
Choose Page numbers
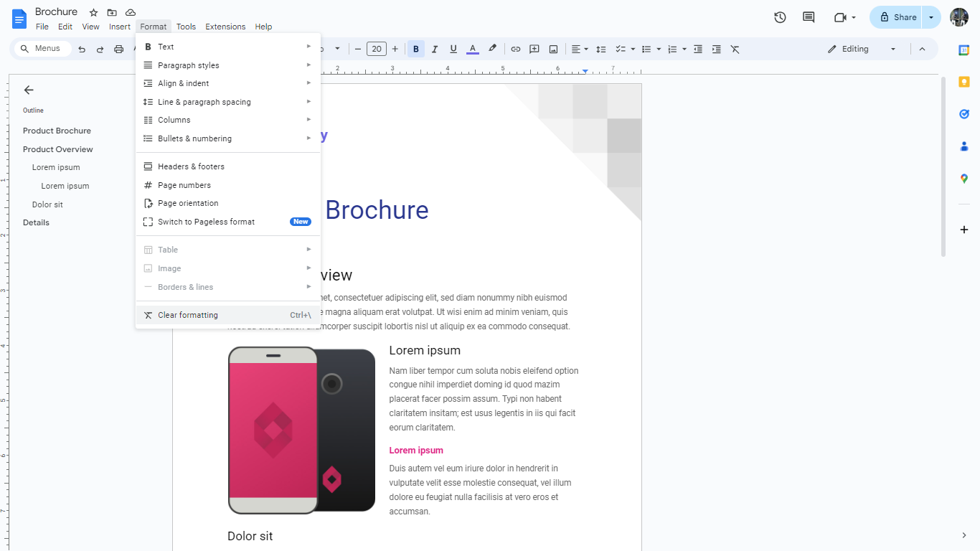tap(228, 185)
